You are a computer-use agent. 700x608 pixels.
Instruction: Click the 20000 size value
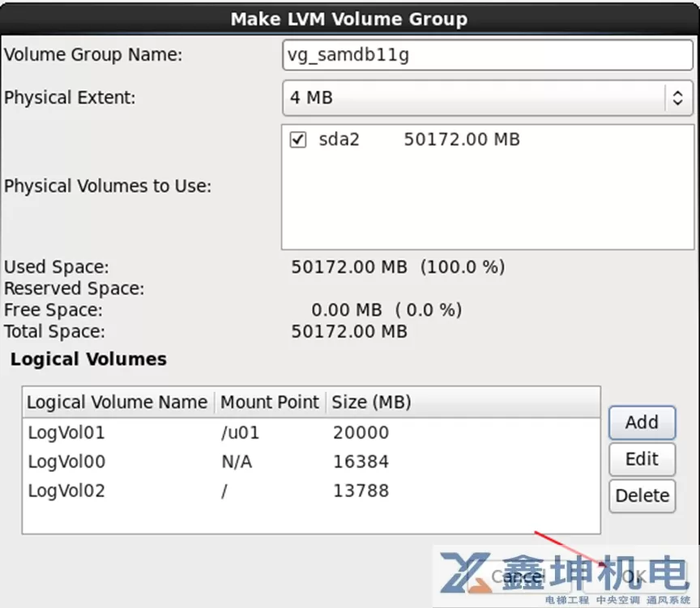pyautogui.click(x=361, y=432)
